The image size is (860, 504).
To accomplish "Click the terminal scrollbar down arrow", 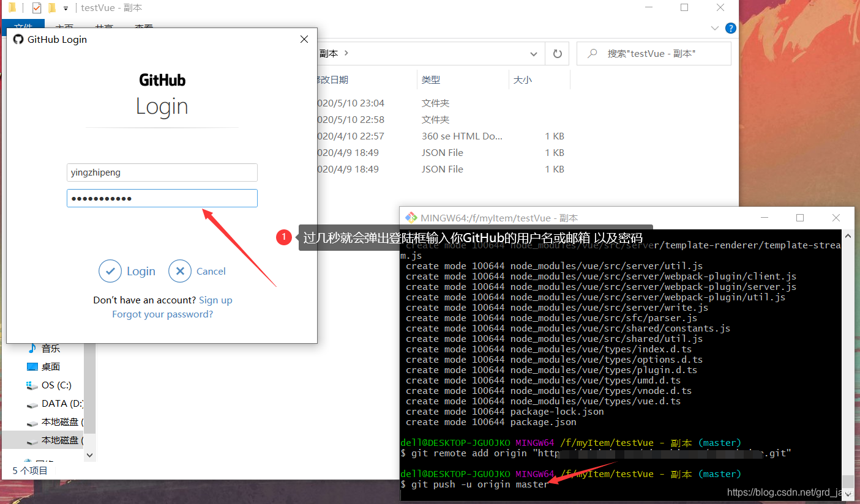I will pos(848,495).
